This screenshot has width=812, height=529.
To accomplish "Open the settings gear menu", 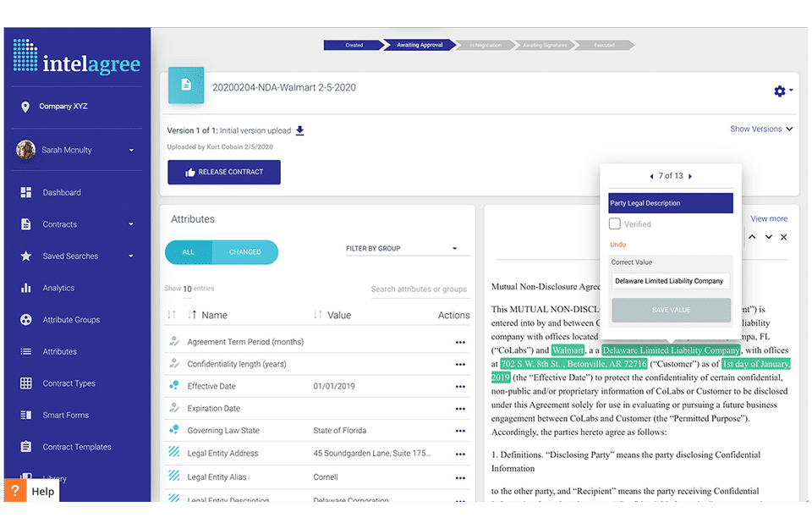I will point(780,91).
